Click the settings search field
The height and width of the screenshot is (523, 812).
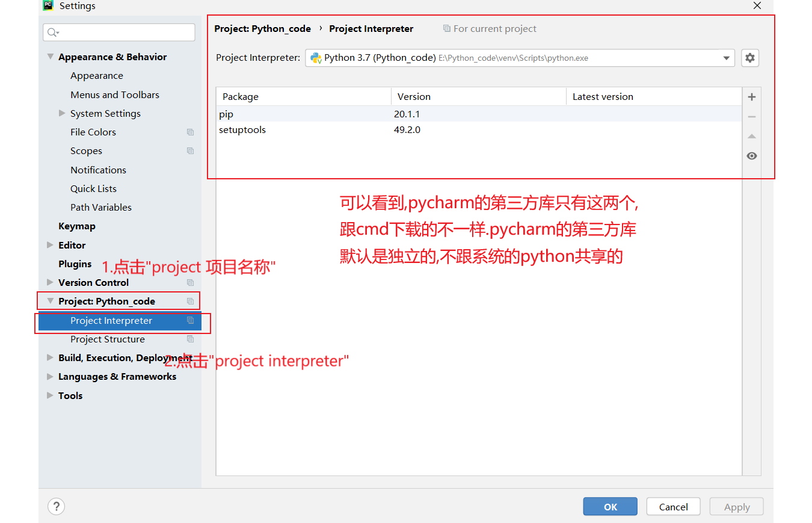tap(119, 32)
